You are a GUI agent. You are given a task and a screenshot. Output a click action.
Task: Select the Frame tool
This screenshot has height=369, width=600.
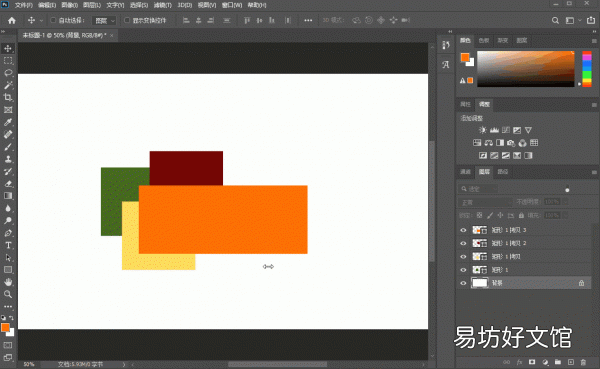pos(8,110)
